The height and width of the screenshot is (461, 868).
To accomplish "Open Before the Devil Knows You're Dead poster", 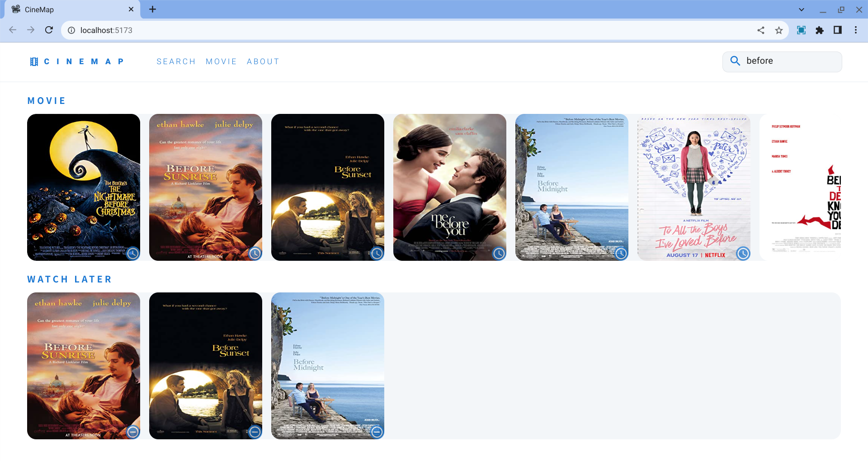I will point(800,187).
